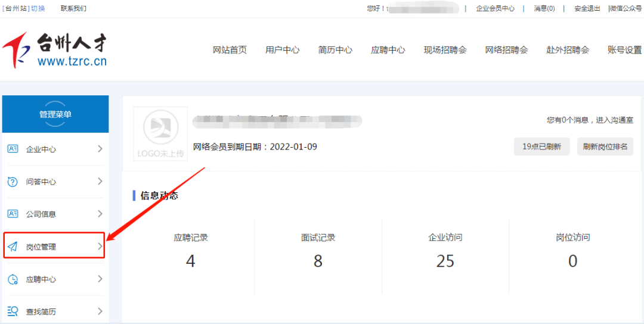Click the www.tzrc.cn URL text
This screenshot has width=644, height=324.
[72, 61]
